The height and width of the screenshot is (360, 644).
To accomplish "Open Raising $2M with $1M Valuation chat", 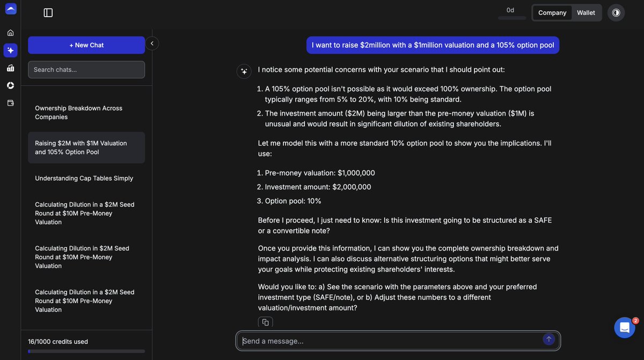I will point(86,148).
